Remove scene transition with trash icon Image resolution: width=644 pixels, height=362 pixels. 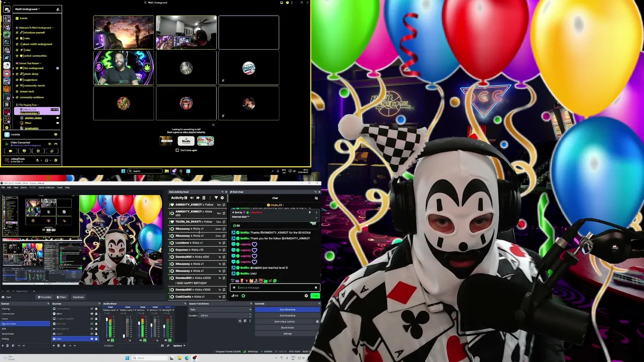coord(245,321)
